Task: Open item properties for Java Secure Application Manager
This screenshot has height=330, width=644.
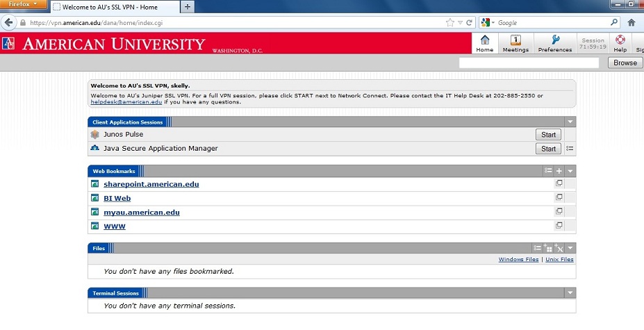Action: click(x=570, y=149)
